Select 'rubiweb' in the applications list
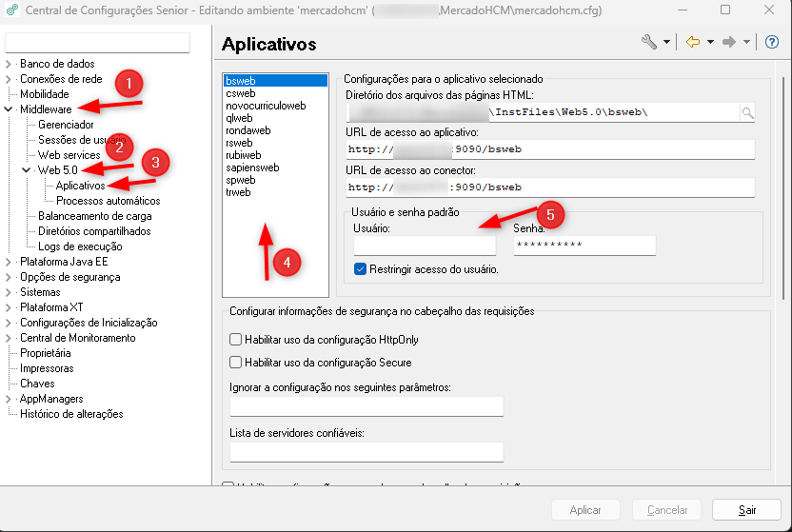The image size is (792, 532). coord(244,155)
